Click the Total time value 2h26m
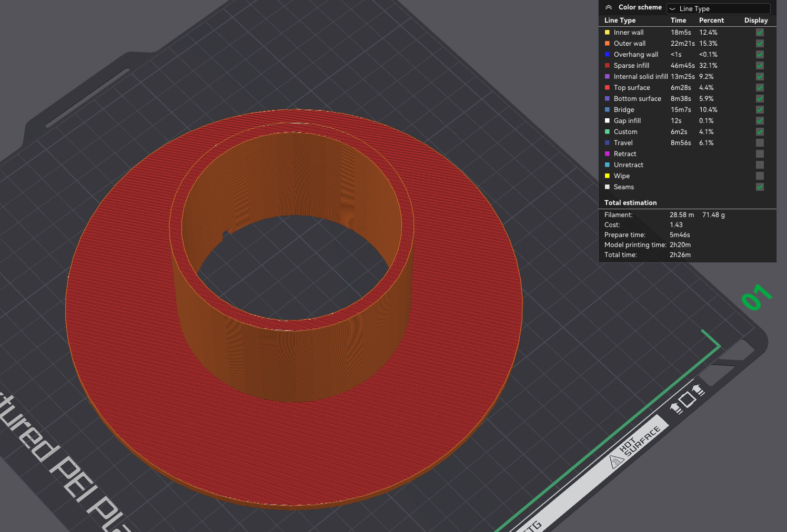This screenshot has height=532, width=787. point(680,254)
